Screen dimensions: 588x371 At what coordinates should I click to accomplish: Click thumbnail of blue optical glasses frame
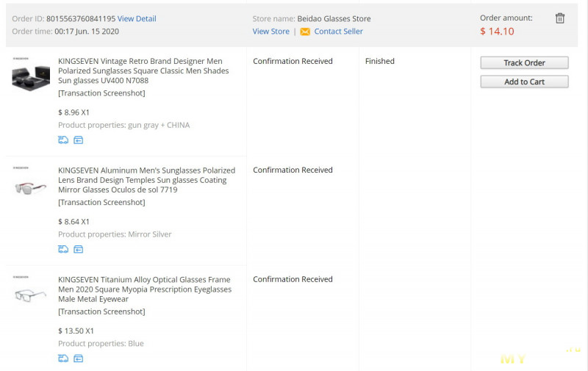31,293
